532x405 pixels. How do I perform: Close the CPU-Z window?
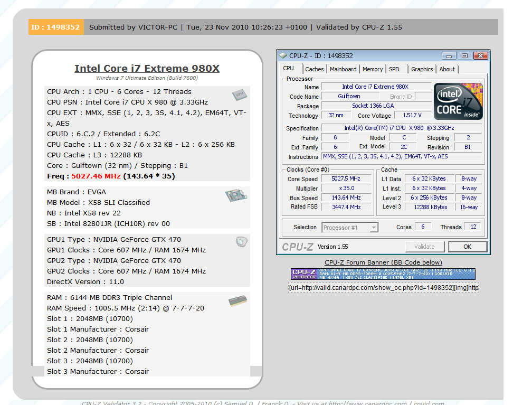click(x=480, y=55)
